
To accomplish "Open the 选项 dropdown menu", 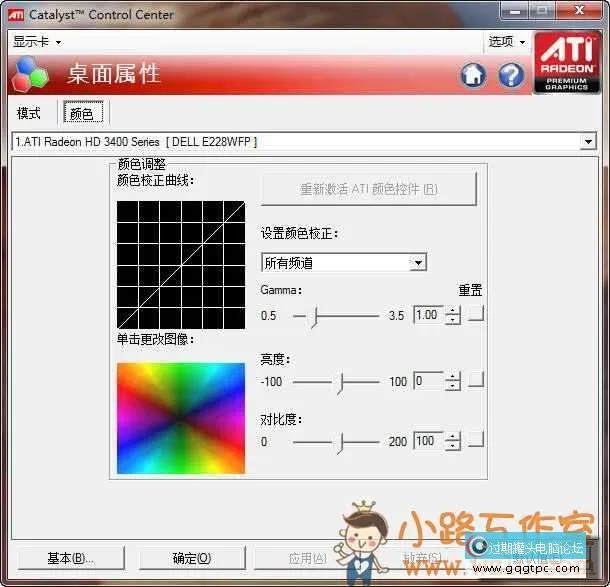I will 507,41.
